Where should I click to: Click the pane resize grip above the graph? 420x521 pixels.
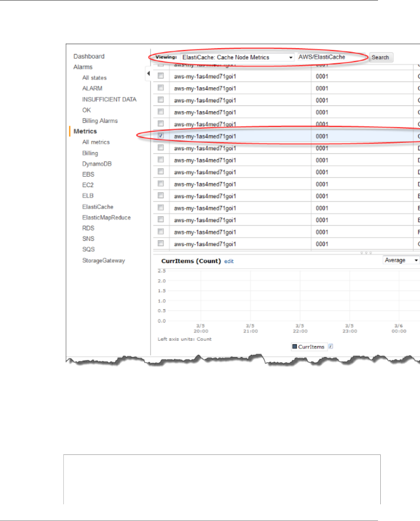point(366,253)
